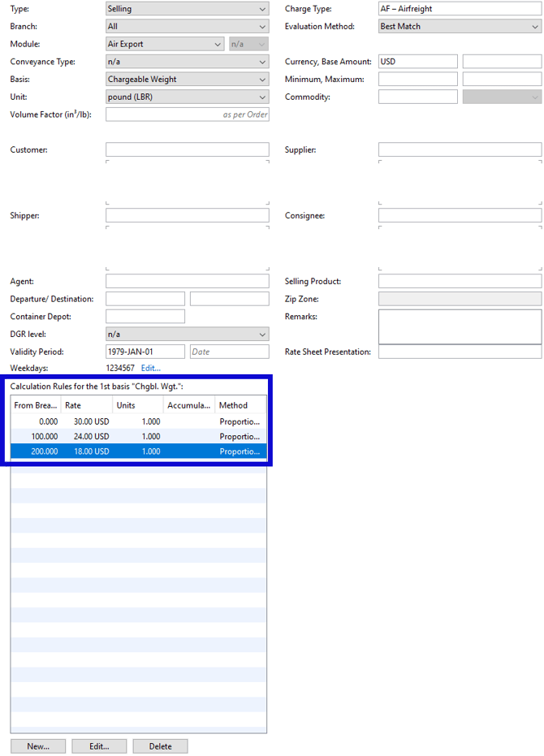Expand the DGR level dropdown
Screen dimensions: 544x756
(x=187, y=334)
